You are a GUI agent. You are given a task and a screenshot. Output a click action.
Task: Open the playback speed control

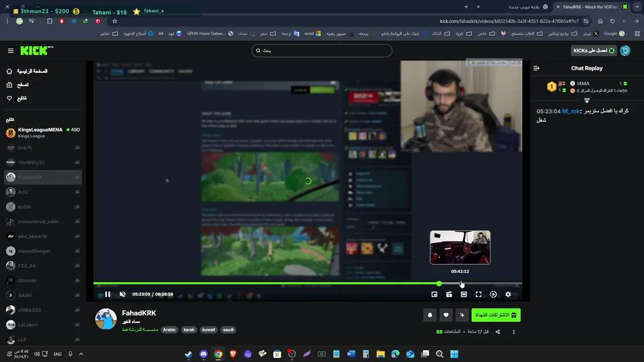(x=493, y=294)
